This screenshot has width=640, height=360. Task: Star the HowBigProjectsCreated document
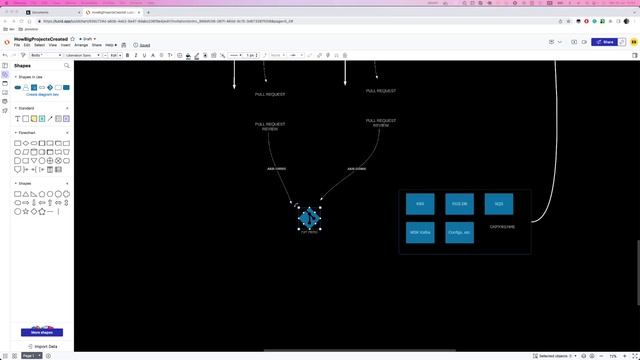pos(73,39)
